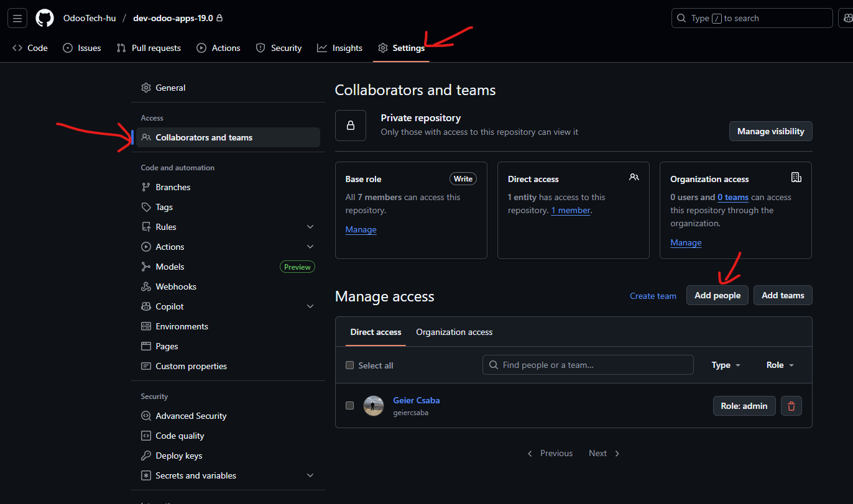Click Geier Csaba's avatar picture
Viewport: 853px width, 504px height.
coord(374,406)
